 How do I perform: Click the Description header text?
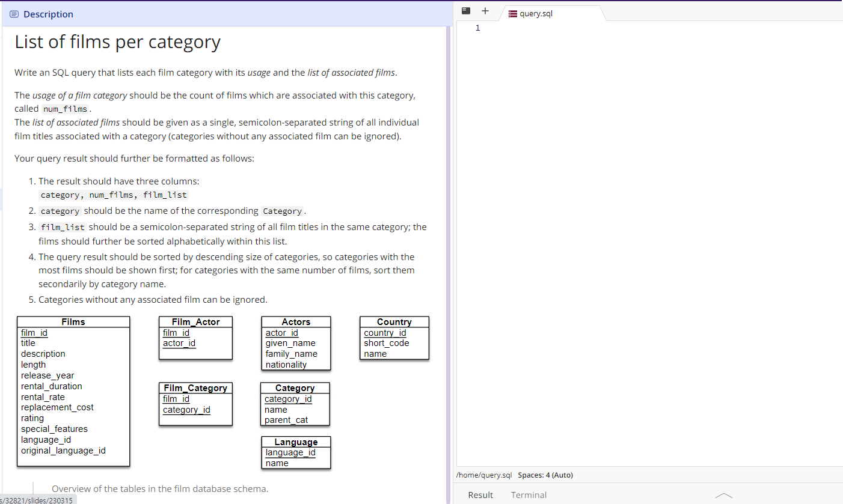pyautogui.click(x=48, y=14)
